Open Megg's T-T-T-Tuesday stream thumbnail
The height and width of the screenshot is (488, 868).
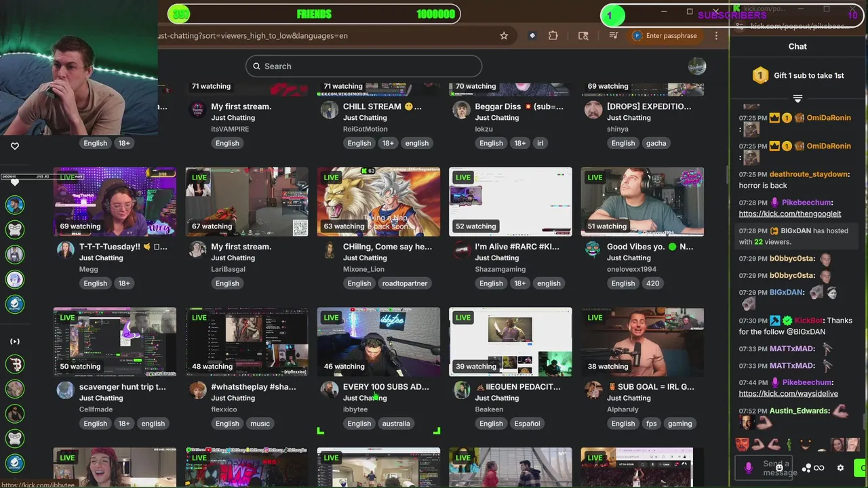115,202
